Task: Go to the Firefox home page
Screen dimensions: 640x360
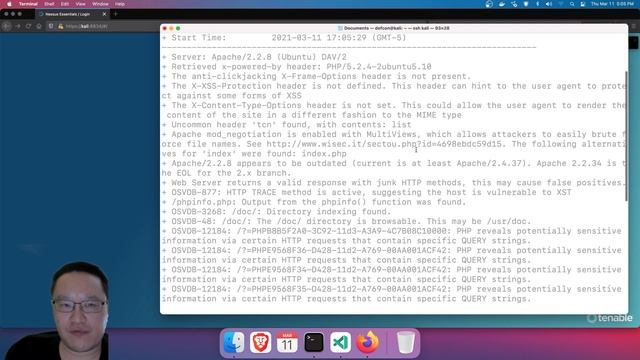Action: tap(39, 26)
